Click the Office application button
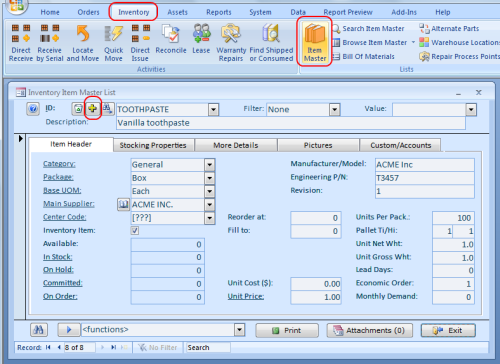This screenshot has height=364, width=500. [x=16, y=7]
